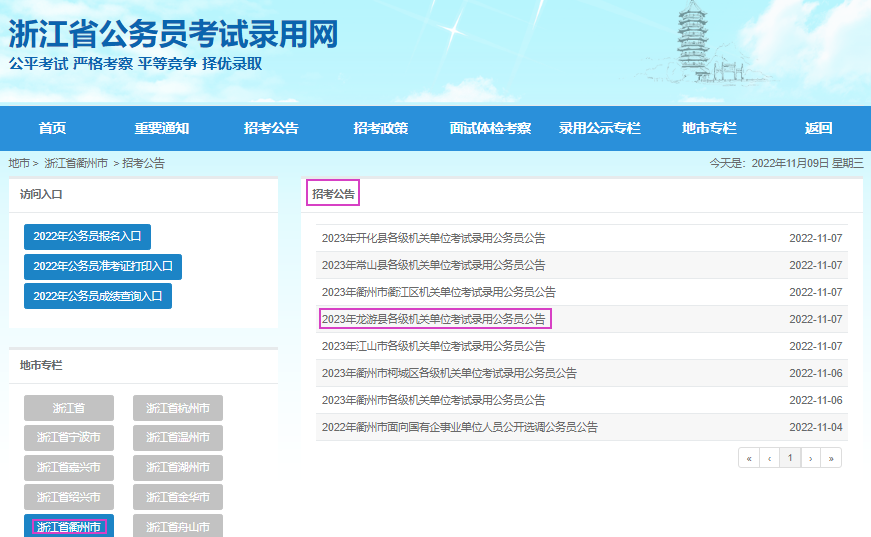Open the 2023年开化县 civil servant announcement

(434, 238)
